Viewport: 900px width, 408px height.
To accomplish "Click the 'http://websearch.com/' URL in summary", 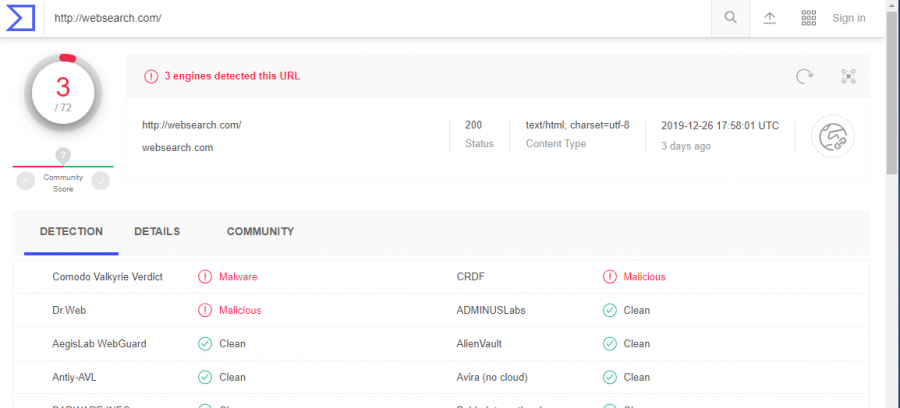I will [x=192, y=125].
